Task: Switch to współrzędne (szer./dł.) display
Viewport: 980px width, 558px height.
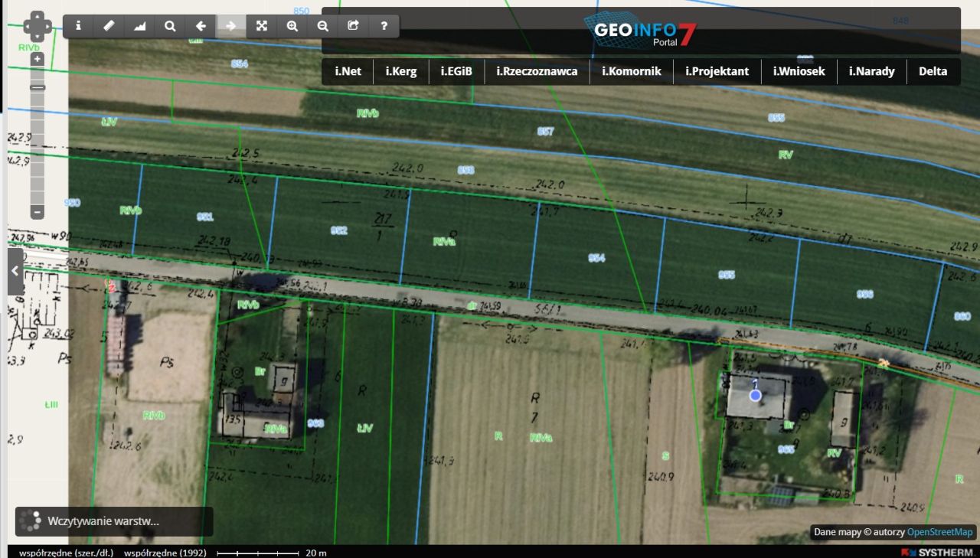Action: [x=67, y=552]
